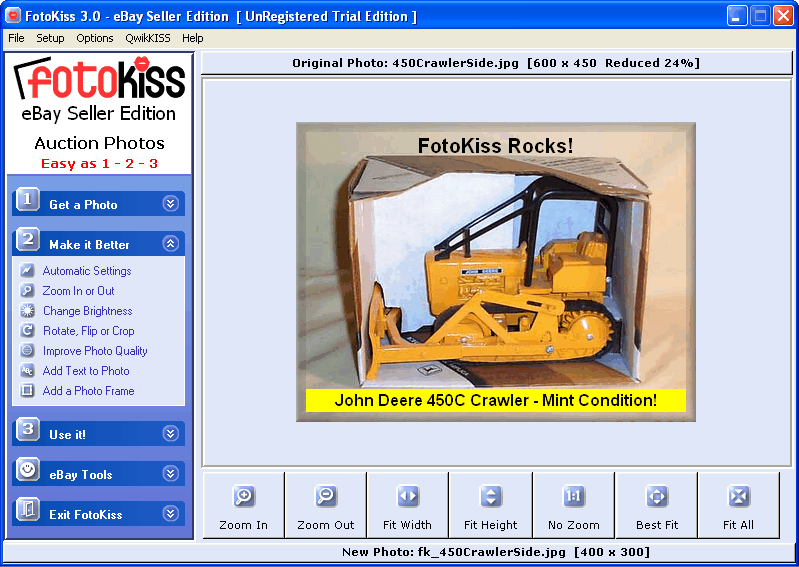The image size is (799, 567).
Task: Click the Get a Photo header label
Action: click(83, 205)
